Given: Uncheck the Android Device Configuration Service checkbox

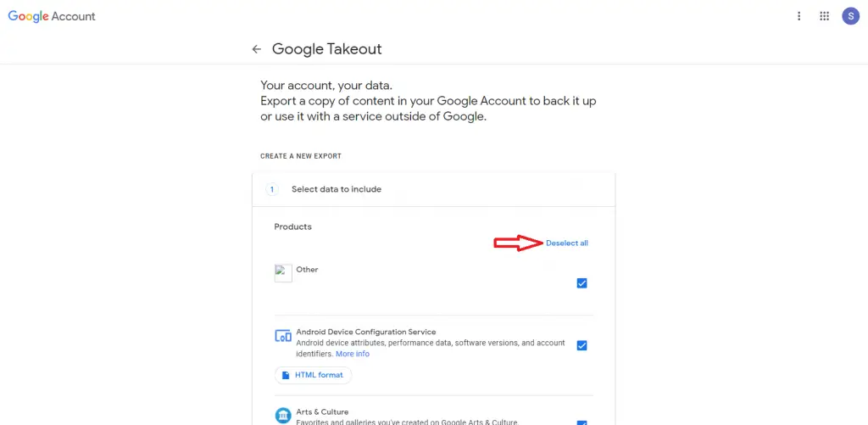Looking at the screenshot, I should coord(581,345).
